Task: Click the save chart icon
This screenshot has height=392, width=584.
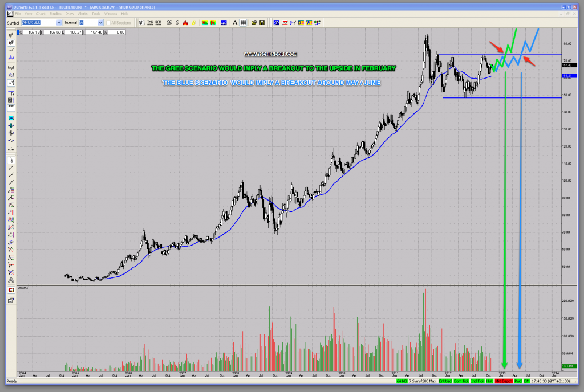Action: [262, 22]
